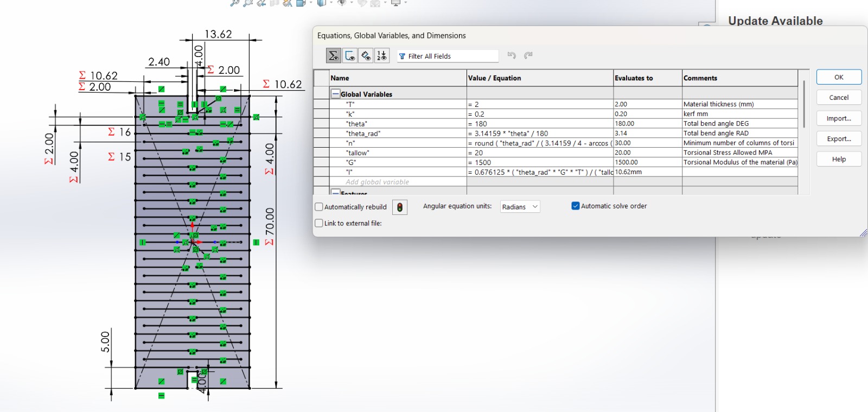The width and height of the screenshot is (868, 412).
Task: Open the Angular equation units dropdown
Action: [520, 207]
